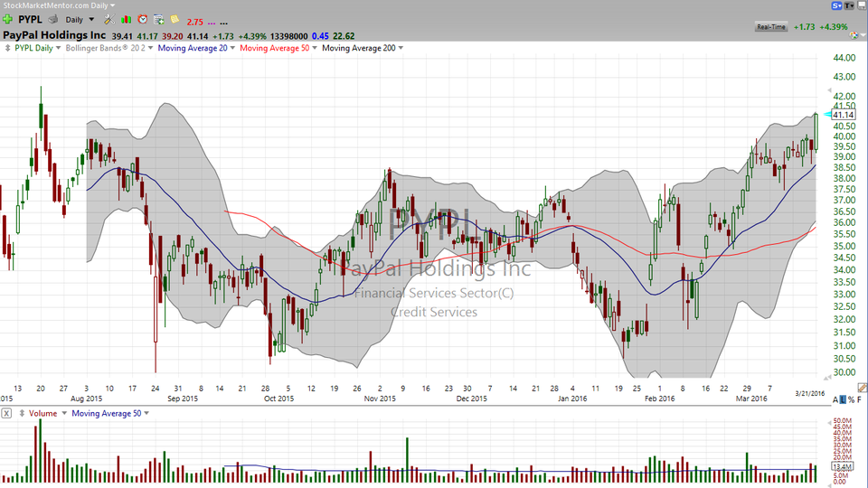Click the PayPal Holdings Inc title

coord(54,35)
